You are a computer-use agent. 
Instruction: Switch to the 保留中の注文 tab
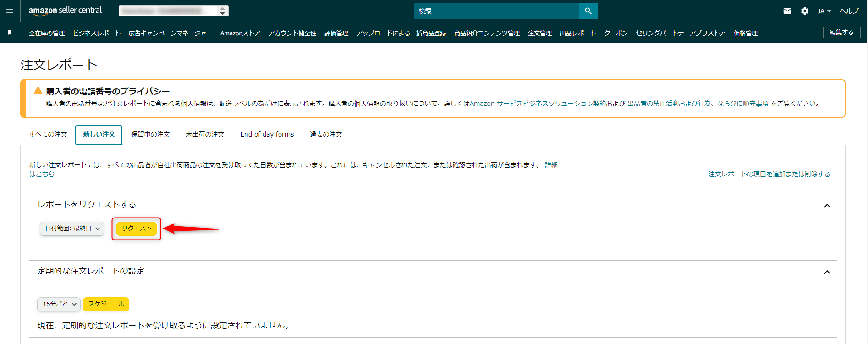(151, 134)
